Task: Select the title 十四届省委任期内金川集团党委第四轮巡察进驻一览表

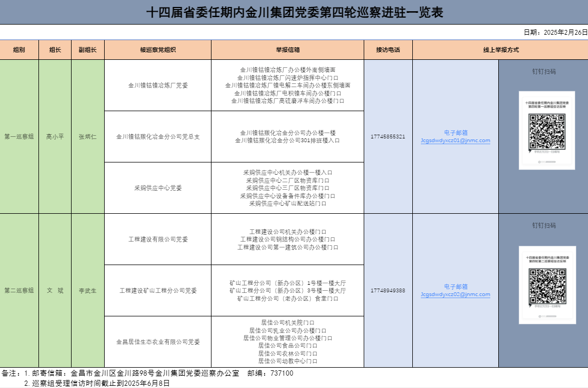Action: [294, 12]
